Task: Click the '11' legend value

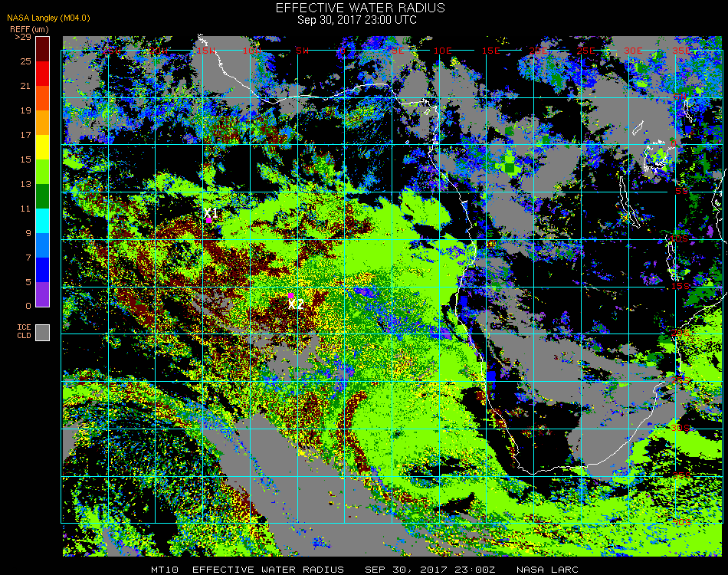Action: click(x=25, y=209)
